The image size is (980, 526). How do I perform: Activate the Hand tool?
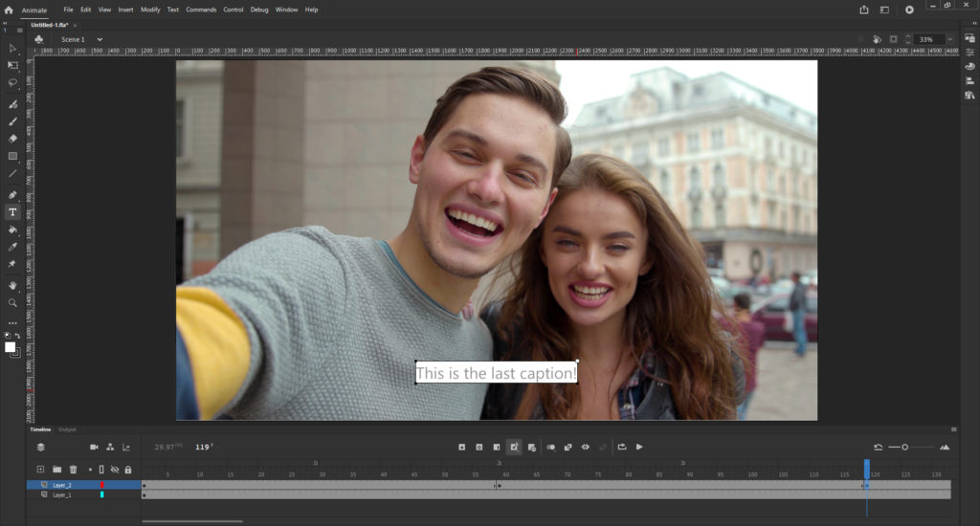click(x=12, y=285)
